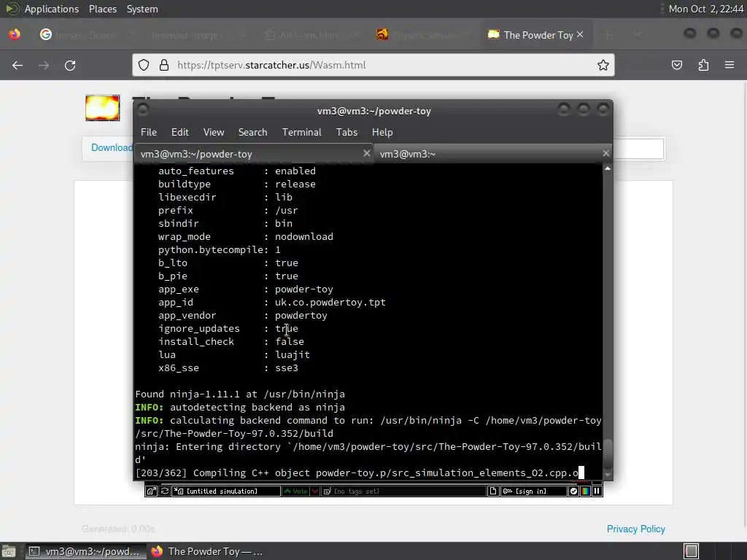Reload the current Firefox page

(70, 65)
